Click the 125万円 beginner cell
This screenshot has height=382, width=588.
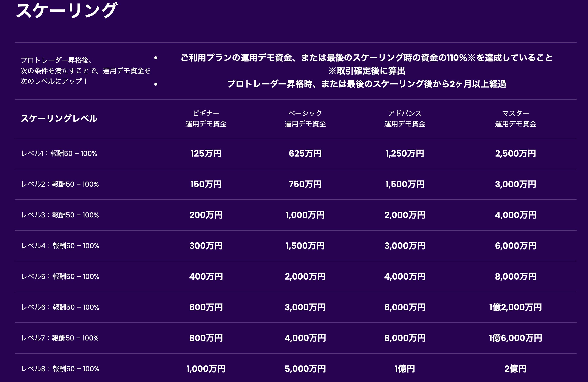tap(206, 154)
